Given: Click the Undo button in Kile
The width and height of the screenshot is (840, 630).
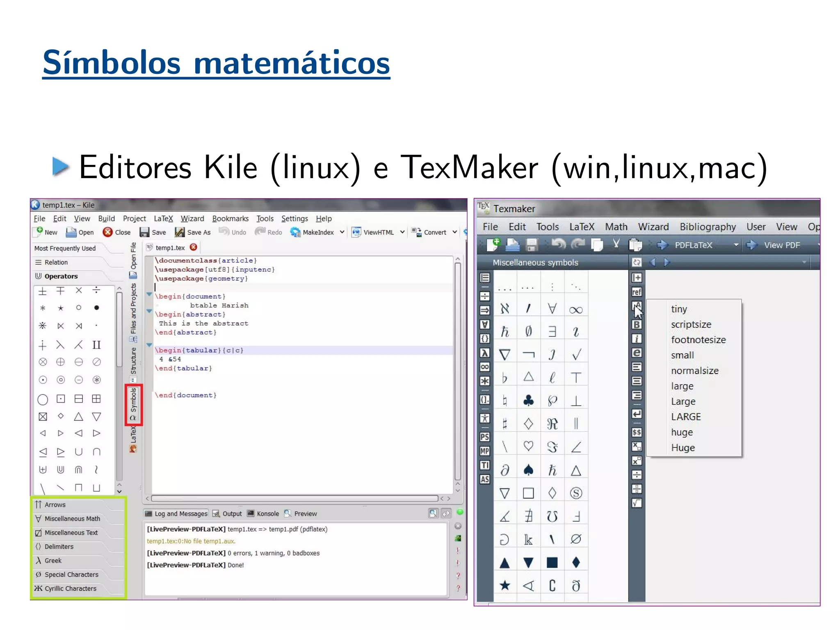Looking at the screenshot, I should coord(233,232).
